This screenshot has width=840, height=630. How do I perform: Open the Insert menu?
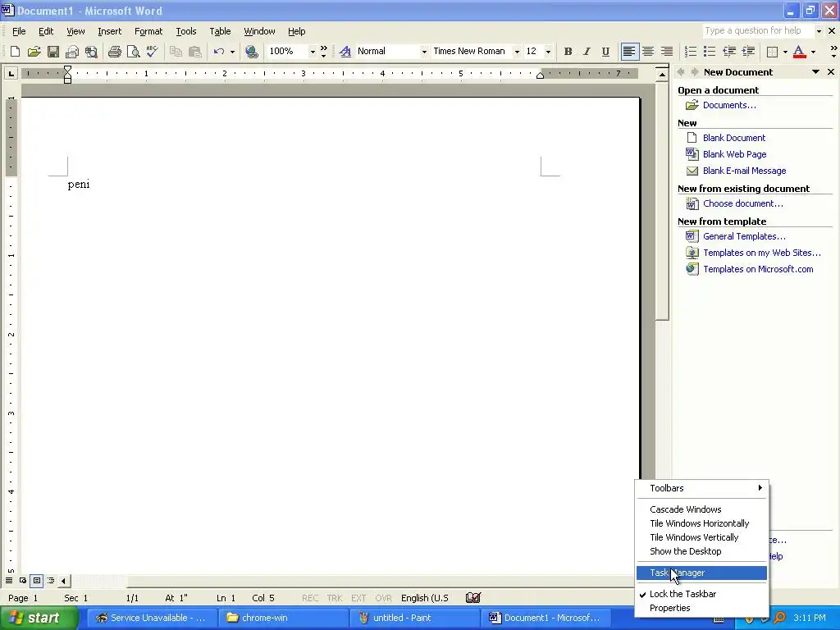109,31
